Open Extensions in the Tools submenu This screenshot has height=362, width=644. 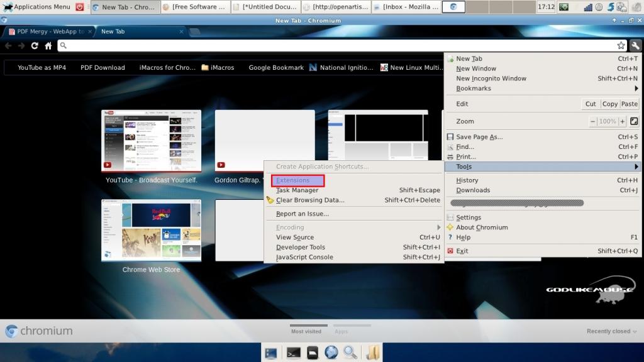[297, 180]
